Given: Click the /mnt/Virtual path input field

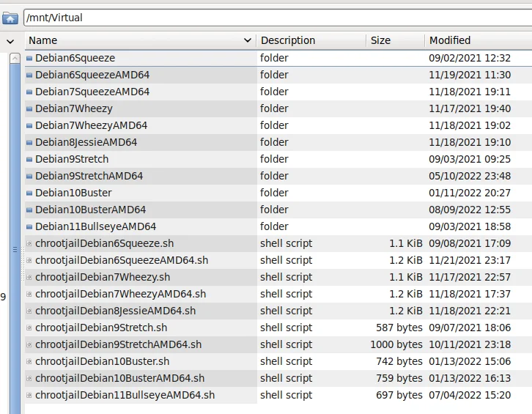Looking at the screenshot, I should point(278,18).
